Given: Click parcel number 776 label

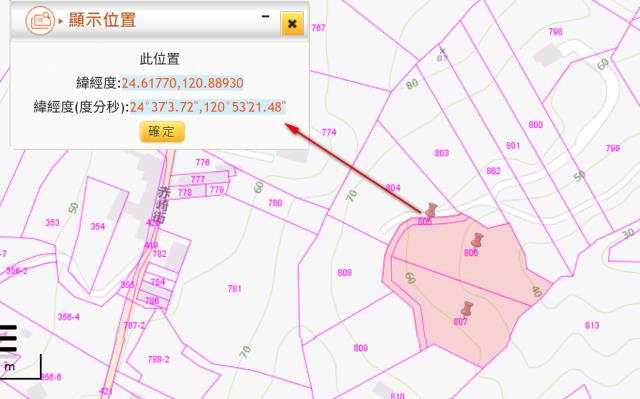Looking at the screenshot, I should click(x=202, y=163).
